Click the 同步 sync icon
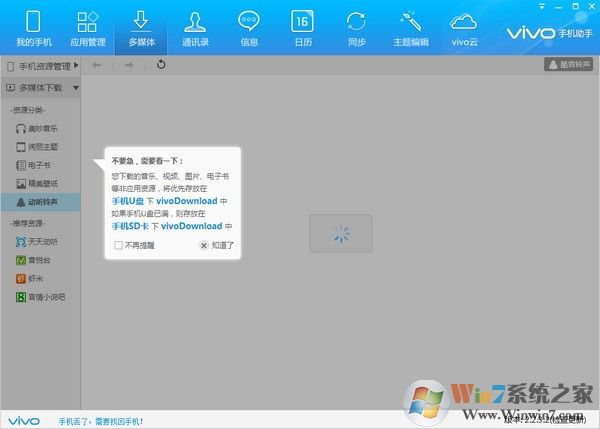Screen dimensions: 600x429 pos(355,29)
